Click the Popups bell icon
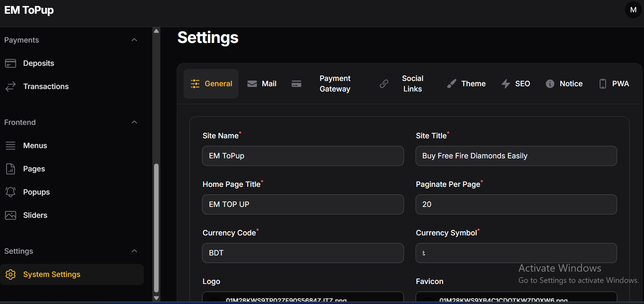The width and height of the screenshot is (644, 304). [x=11, y=192]
